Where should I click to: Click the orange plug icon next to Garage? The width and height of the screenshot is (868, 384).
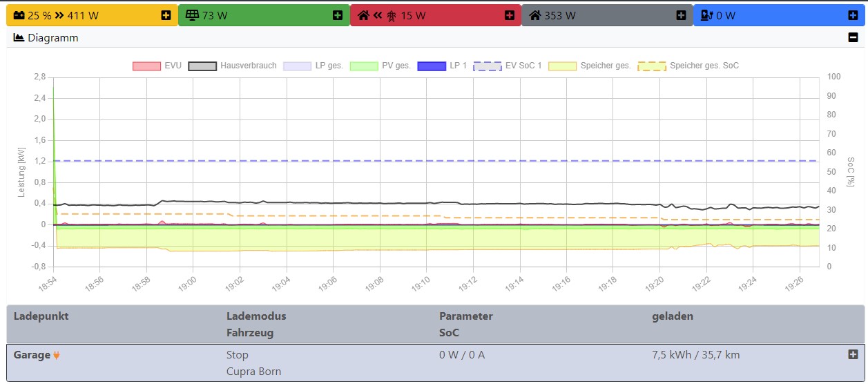point(57,355)
